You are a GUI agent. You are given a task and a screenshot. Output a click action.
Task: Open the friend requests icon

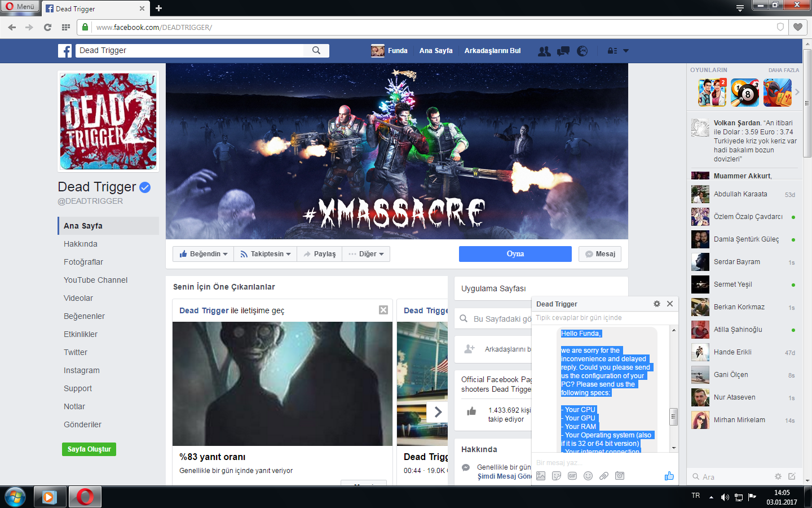pyautogui.click(x=544, y=51)
